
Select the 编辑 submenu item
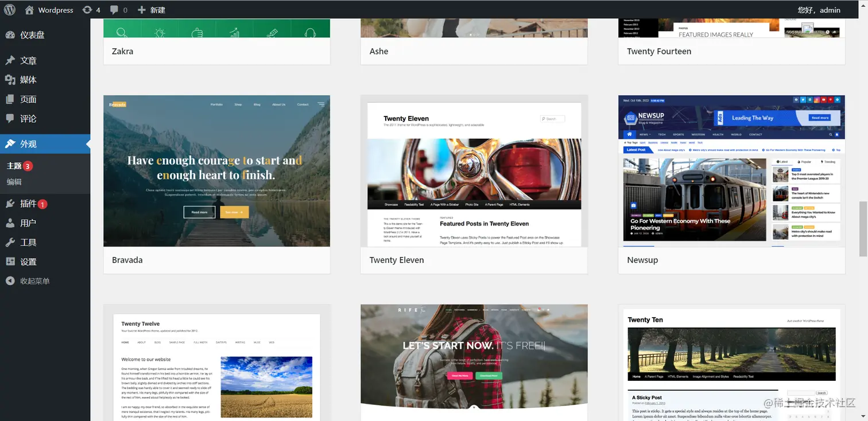14,182
